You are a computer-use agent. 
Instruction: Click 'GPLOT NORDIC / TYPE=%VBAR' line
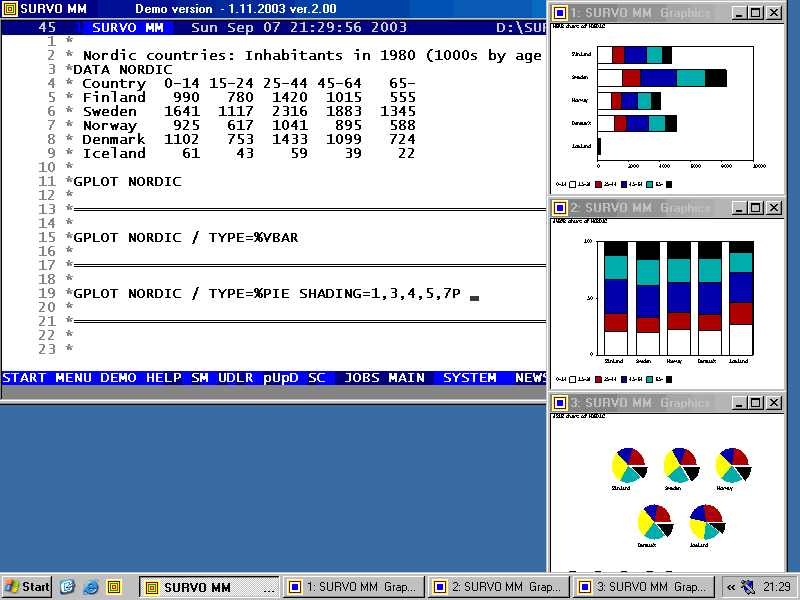[186, 238]
